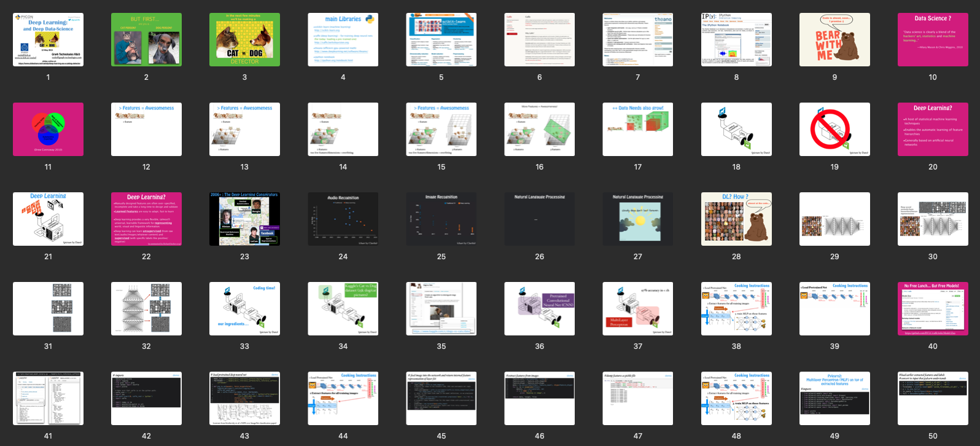
Task: Select Cooking Instructions slide 39
Action: pyautogui.click(x=834, y=308)
